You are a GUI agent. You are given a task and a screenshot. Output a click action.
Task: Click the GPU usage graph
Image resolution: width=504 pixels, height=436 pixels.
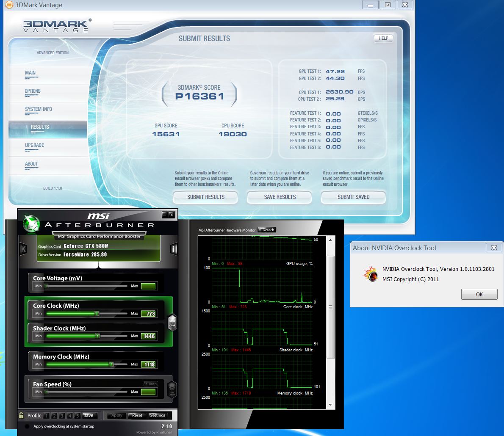262,285
